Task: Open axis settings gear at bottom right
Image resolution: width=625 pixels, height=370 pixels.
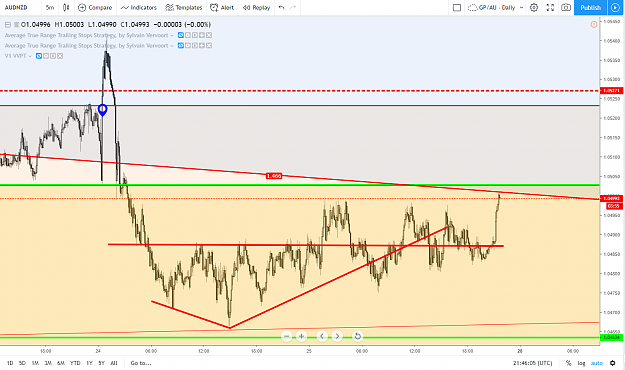Action: click(613, 363)
